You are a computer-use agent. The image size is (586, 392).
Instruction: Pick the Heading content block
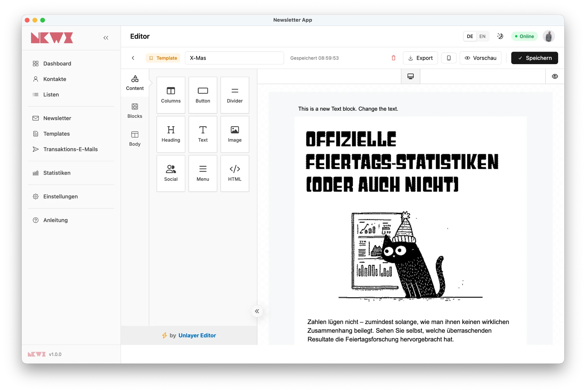tap(171, 134)
